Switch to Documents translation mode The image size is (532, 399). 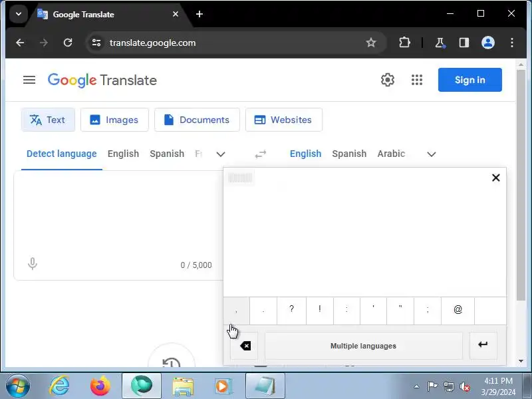[x=197, y=120]
